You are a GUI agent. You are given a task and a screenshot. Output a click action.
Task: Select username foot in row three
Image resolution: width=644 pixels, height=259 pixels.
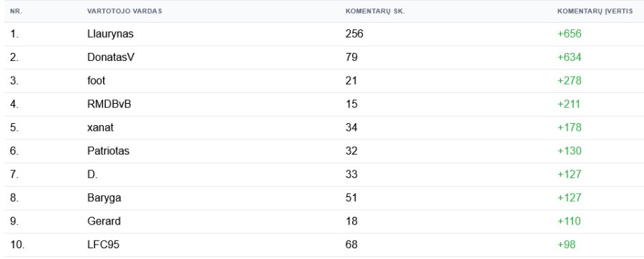(96, 80)
